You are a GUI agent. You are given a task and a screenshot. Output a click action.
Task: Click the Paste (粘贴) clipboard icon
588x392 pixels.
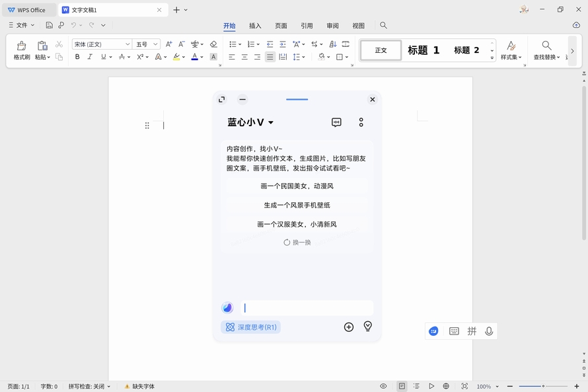pyautogui.click(x=42, y=46)
